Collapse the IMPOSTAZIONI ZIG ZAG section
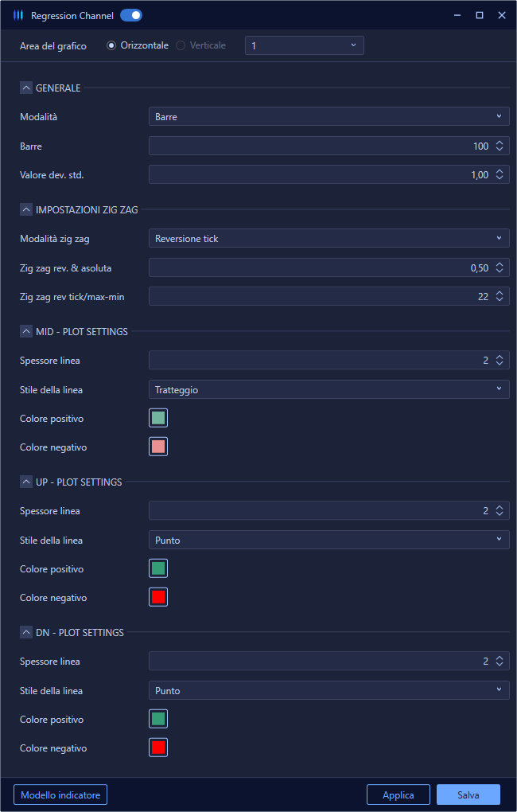The height and width of the screenshot is (812, 517). pyautogui.click(x=26, y=209)
